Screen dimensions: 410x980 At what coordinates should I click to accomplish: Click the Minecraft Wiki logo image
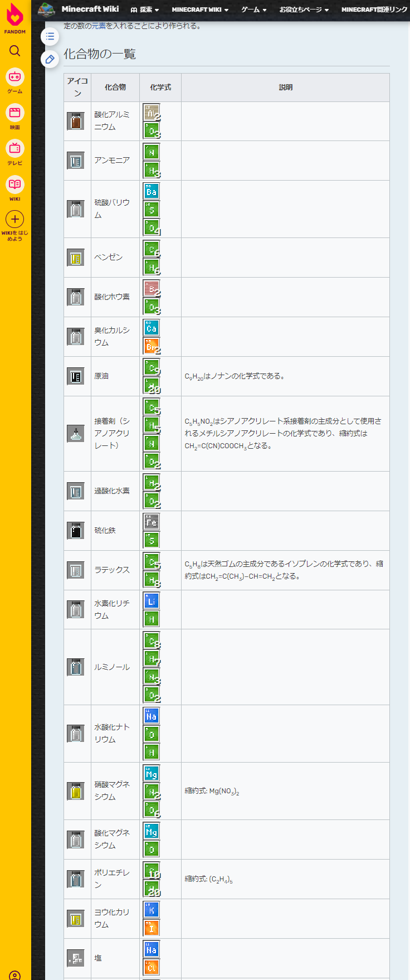(x=46, y=9)
